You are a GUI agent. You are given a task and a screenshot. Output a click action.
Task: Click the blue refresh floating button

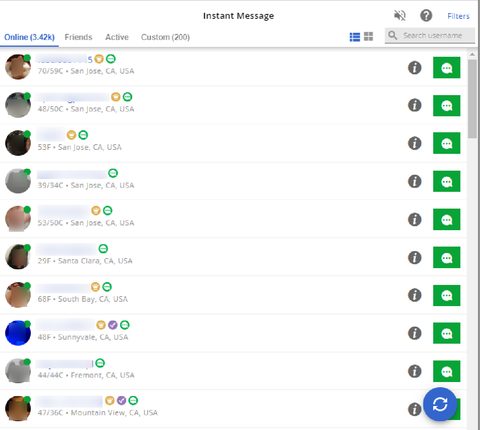click(x=440, y=404)
